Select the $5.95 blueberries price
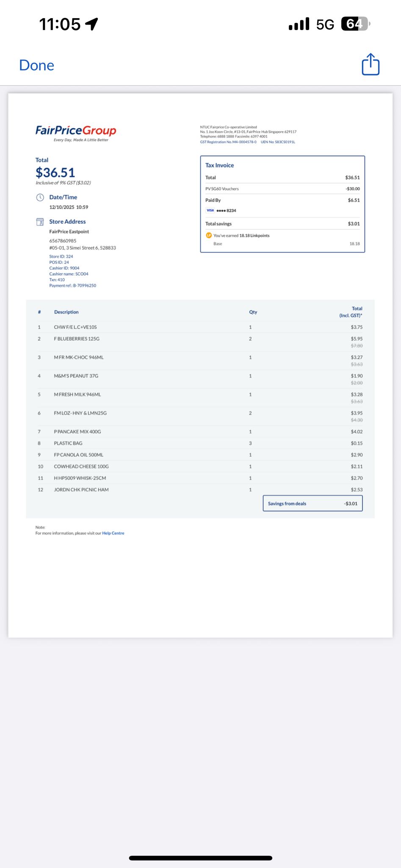The width and height of the screenshot is (401, 868). point(357,339)
